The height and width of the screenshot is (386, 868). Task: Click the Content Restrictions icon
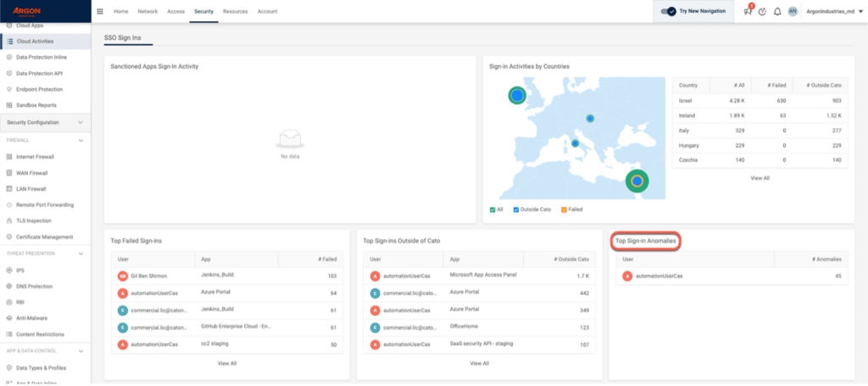(10, 334)
